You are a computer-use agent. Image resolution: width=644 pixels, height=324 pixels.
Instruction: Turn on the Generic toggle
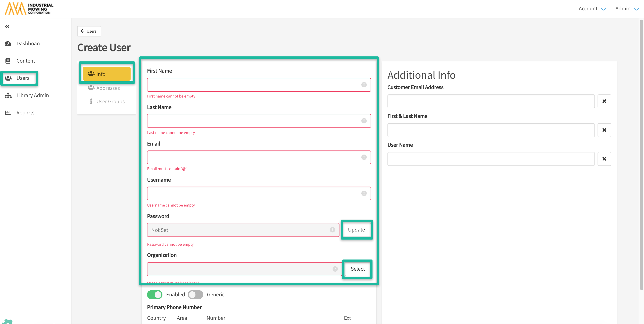(x=195, y=294)
